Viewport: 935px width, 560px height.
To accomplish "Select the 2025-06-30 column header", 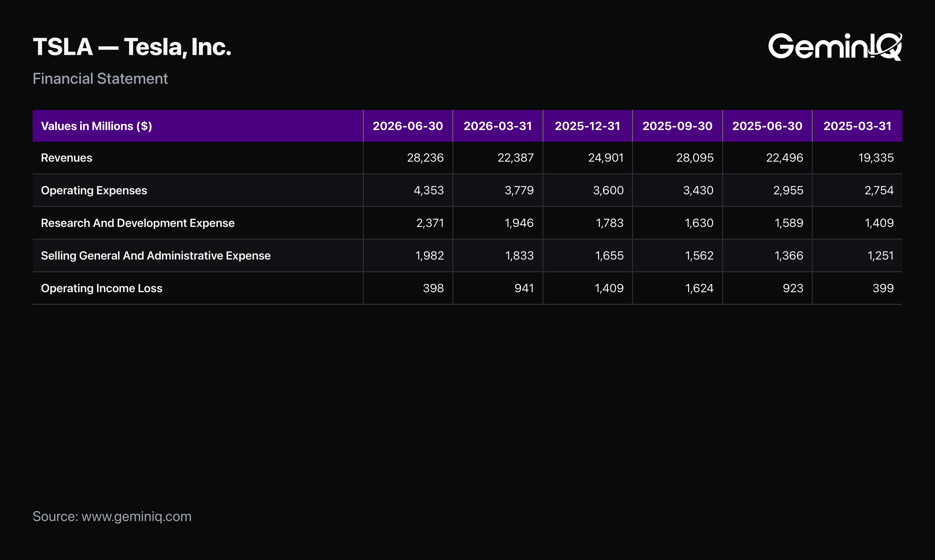I will pos(767,126).
